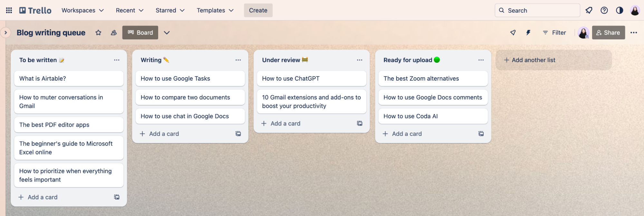644x216 pixels.
Task: Change board visibility workspace icon
Action: pos(114,33)
